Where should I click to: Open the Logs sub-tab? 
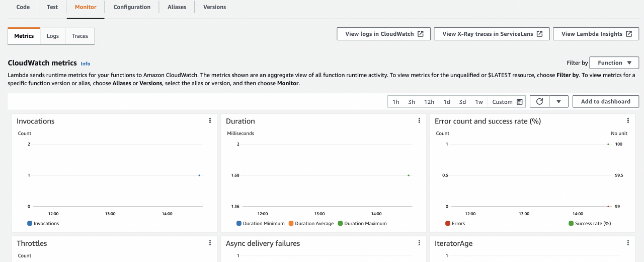(x=53, y=36)
